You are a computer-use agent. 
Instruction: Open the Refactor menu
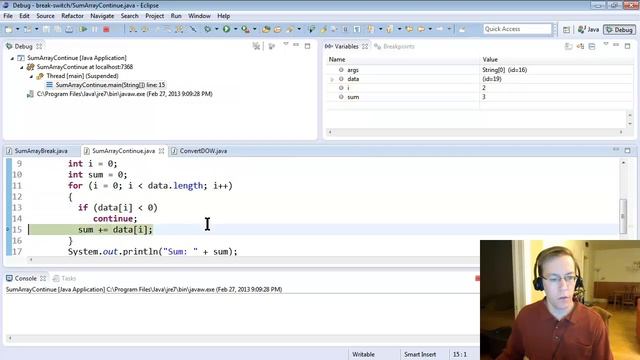point(72,16)
